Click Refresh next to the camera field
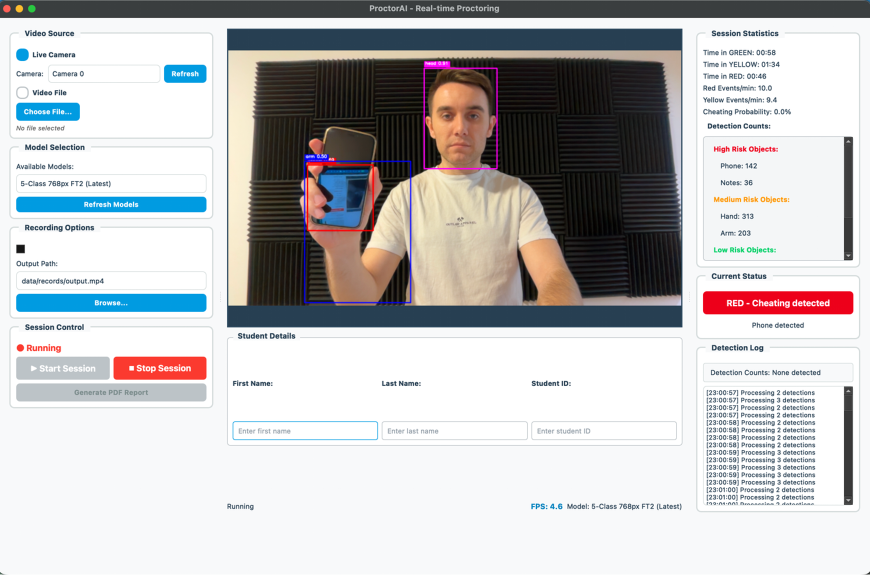This screenshot has width=870, height=575. [x=185, y=74]
